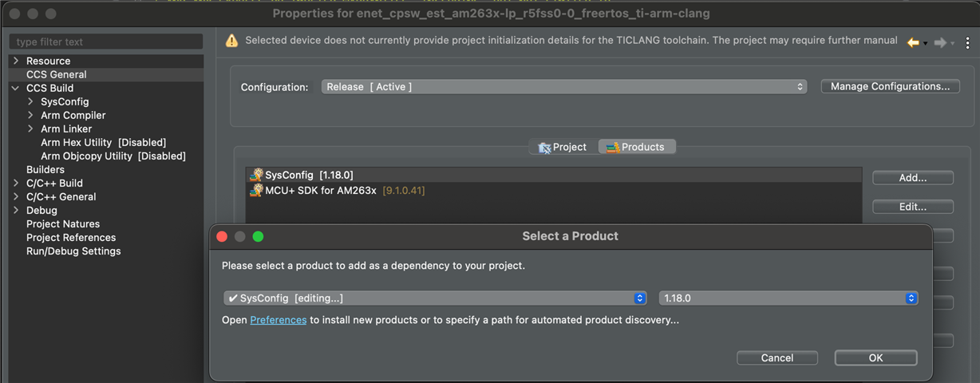Screen dimensions: 980x383
Task: Expand the C/C++ Build node
Action: pyautogui.click(x=16, y=183)
